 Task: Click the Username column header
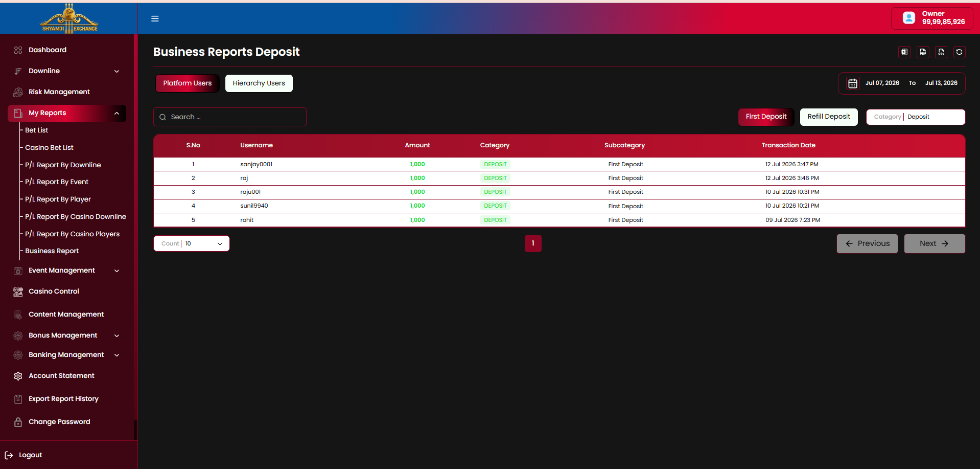coord(256,145)
